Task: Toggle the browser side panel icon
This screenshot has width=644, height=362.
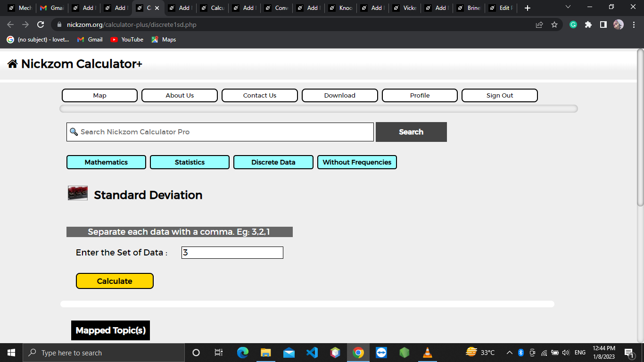Action: [603, 25]
